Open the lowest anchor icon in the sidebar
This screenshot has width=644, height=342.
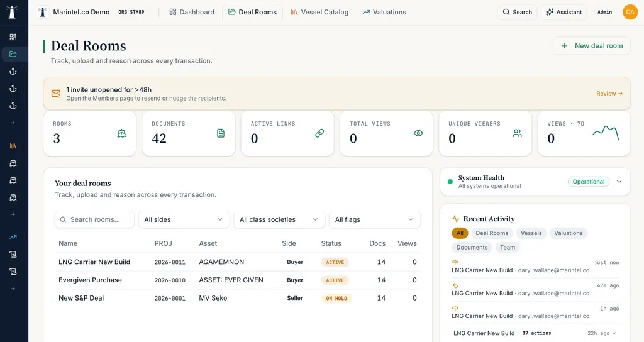13,106
